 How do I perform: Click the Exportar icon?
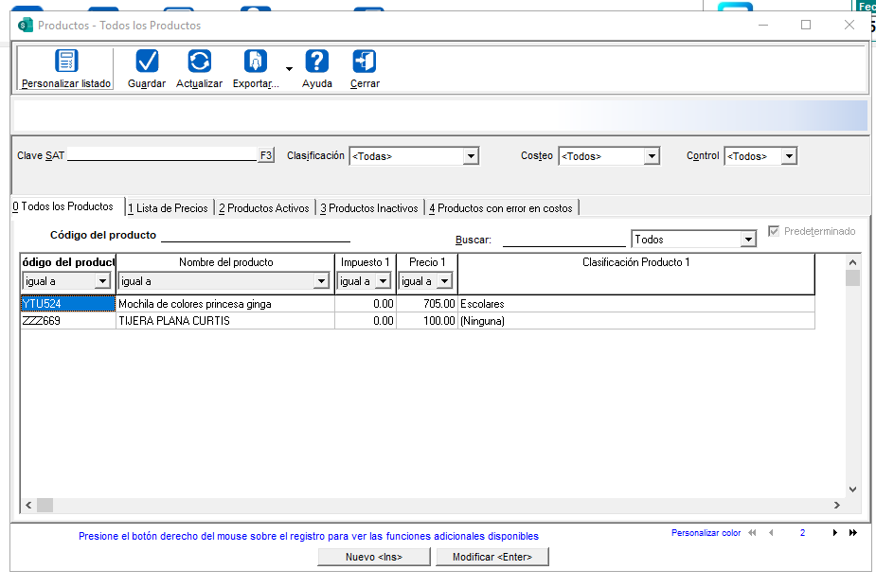(x=256, y=61)
